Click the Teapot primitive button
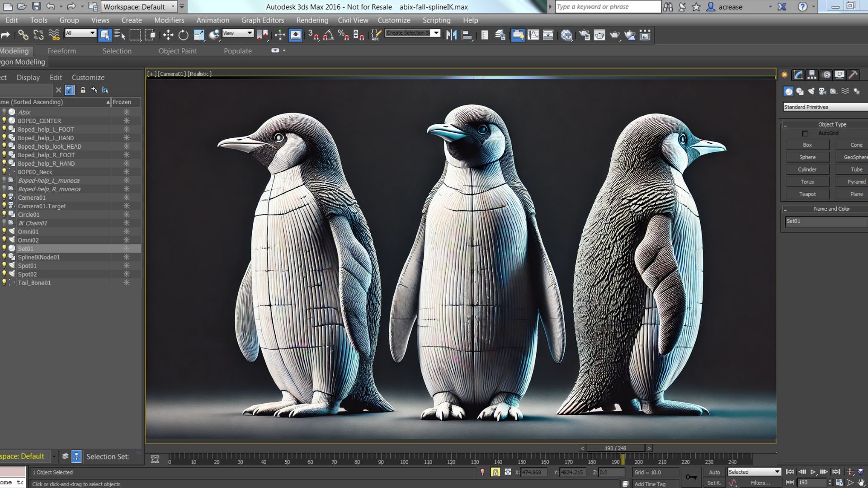The height and width of the screenshot is (488, 868). [x=807, y=194]
